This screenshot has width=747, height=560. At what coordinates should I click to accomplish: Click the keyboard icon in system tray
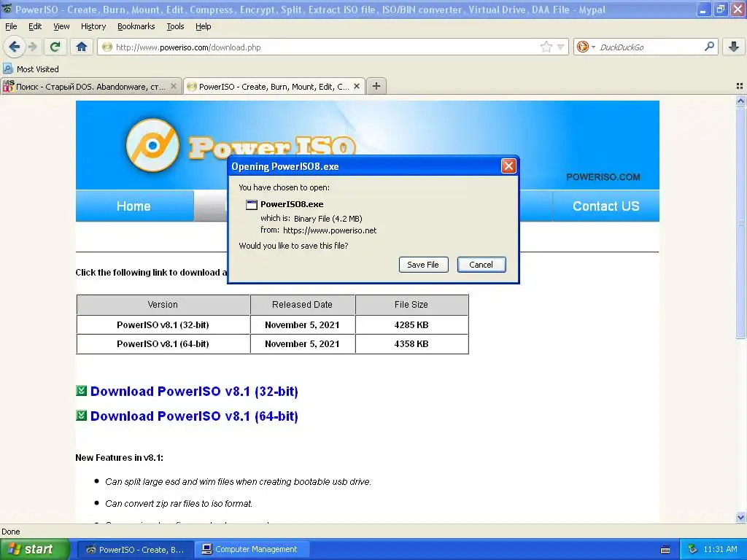[665, 550]
